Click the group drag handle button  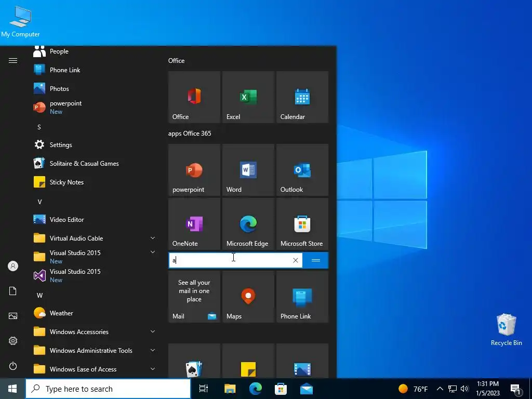coord(315,260)
